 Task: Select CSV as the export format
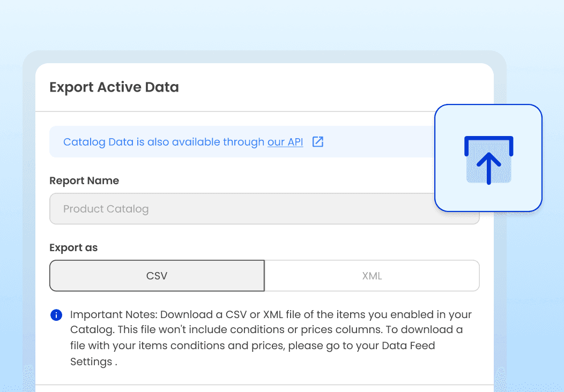[x=157, y=276]
